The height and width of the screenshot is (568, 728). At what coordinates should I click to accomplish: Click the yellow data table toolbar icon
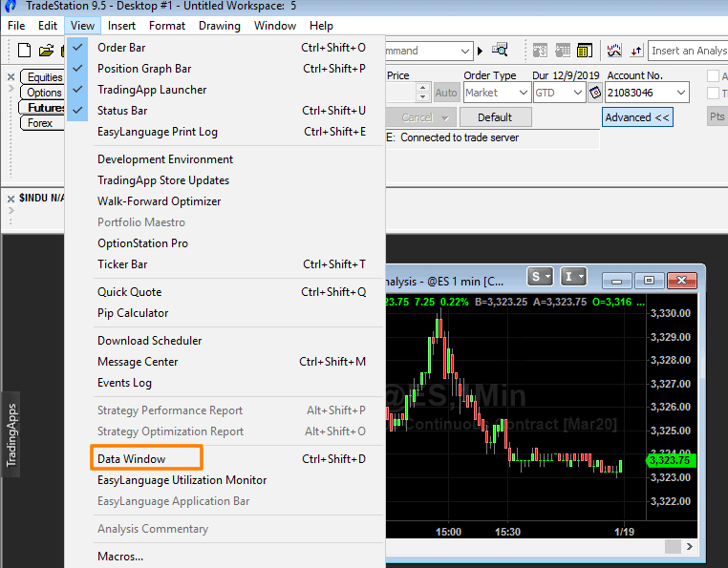click(x=585, y=50)
